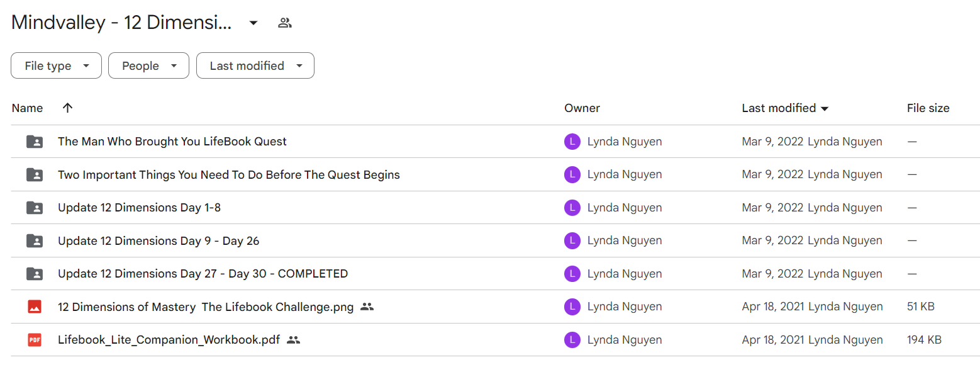This screenshot has width=980, height=389.
Task: Click folder icon for Day 9 - Day 26
Action: click(x=35, y=240)
